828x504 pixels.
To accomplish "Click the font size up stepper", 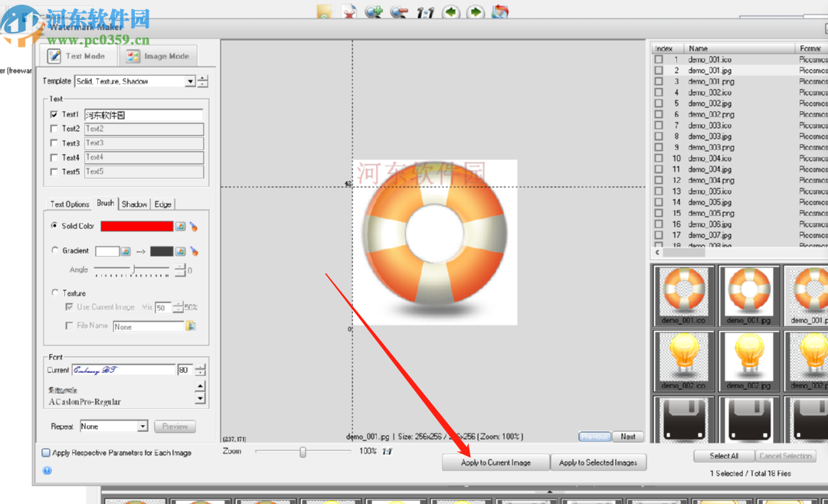I will click(201, 367).
